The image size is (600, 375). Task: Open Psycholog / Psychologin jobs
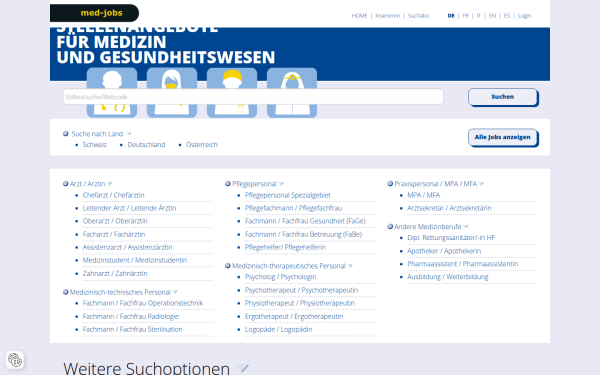(280, 277)
